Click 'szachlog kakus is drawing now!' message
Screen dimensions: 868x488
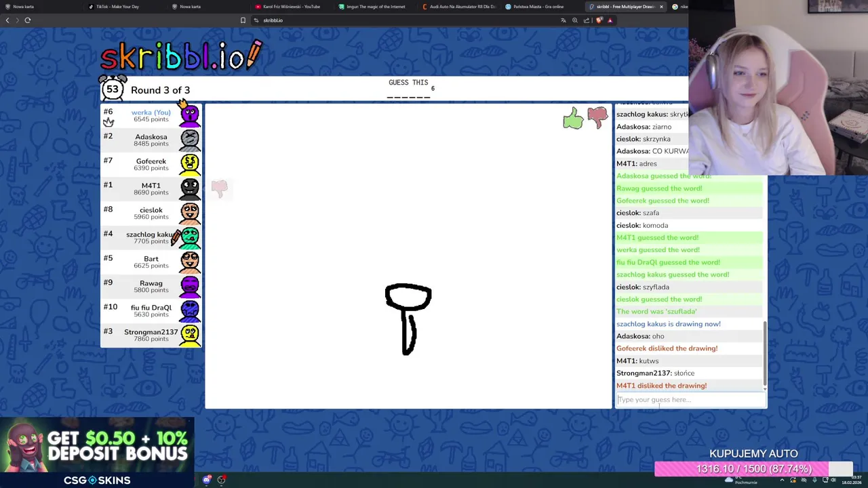(x=668, y=324)
